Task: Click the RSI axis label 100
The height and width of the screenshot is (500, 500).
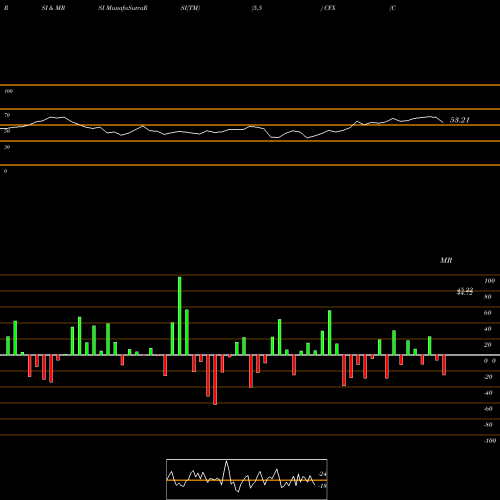Action: (8, 91)
